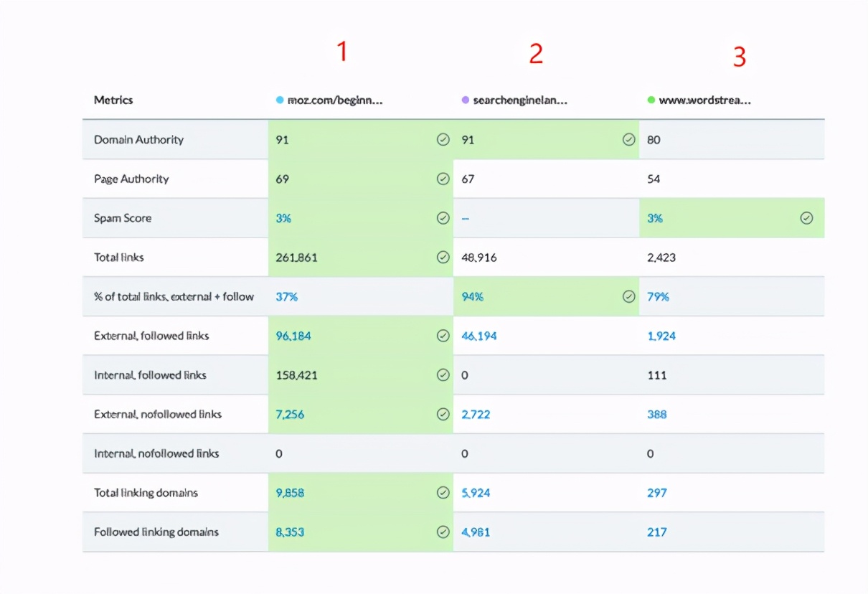Click the 217 followed linking domains link
This screenshot has width=868, height=594.
coord(656,532)
